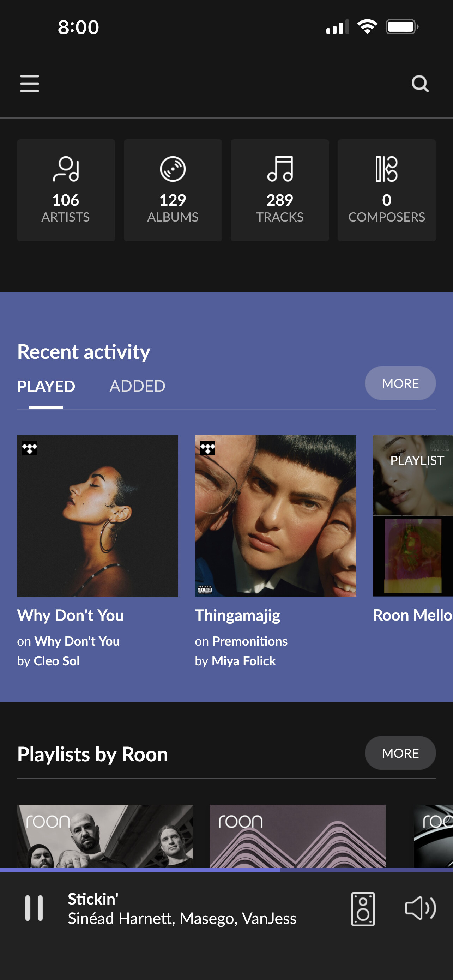This screenshot has width=453, height=980.
Task: Open the 129 Albums library tile
Action: click(x=173, y=190)
